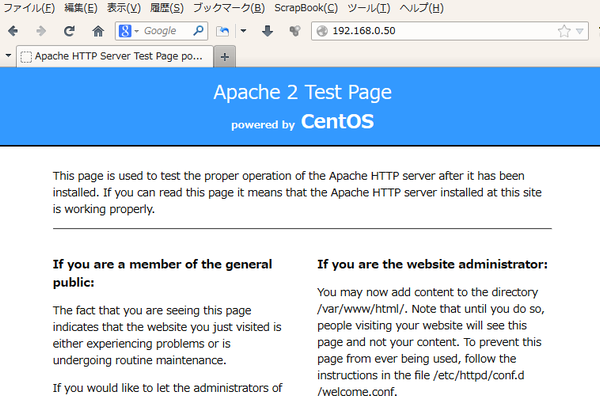Open dropdown arrow next to folder icon
Viewport: 600px width, 396px height.
[243, 31]
